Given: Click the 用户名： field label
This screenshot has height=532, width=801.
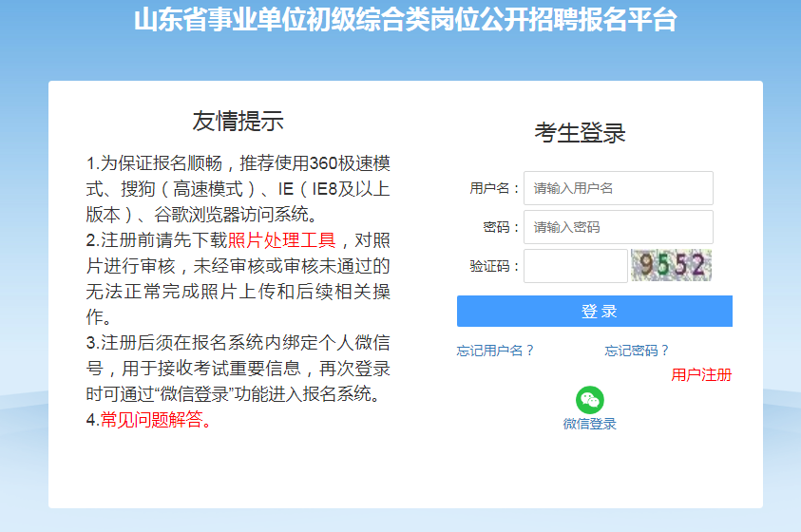Looking at the screenshot, I should tap(495, 188).
